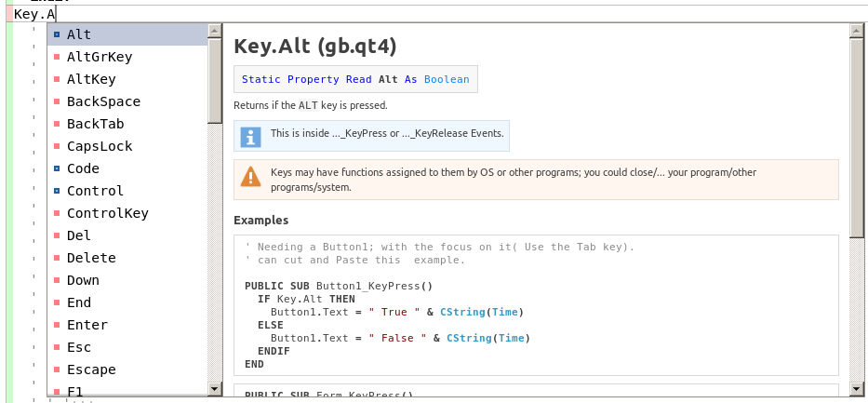Click the pink icon next to Enter
868x403 pixels.
(57, 325)
